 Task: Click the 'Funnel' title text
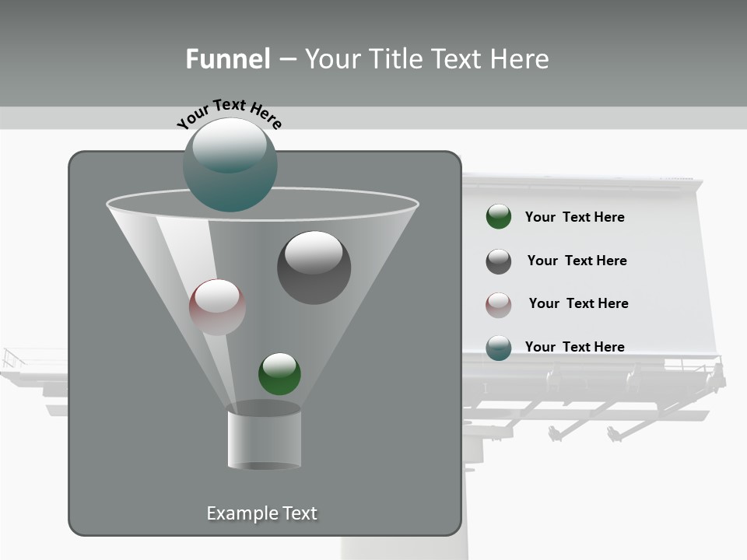click(x=226, y=58)
